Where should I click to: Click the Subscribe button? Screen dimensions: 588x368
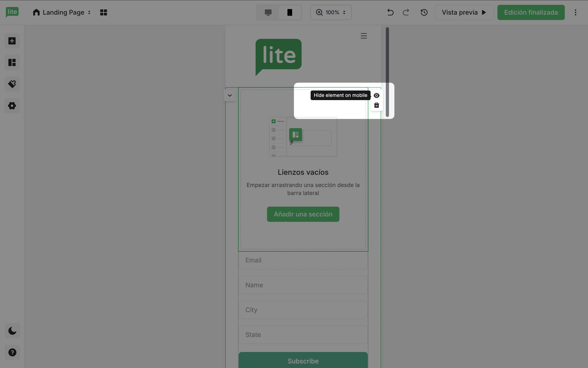pyautogui.click(x=303, y=360)
